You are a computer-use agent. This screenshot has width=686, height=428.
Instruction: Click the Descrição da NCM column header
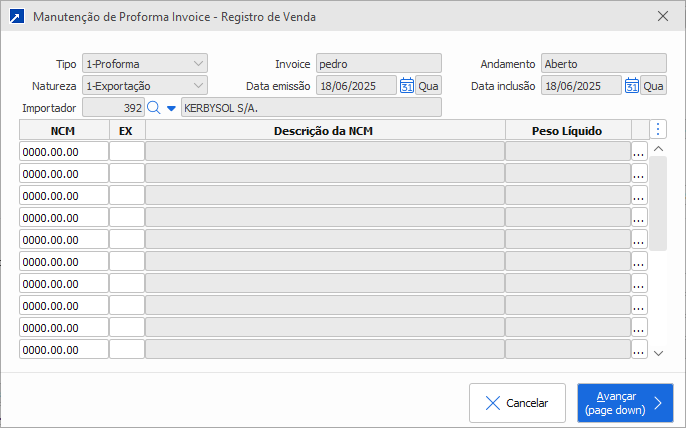pyautogui.click(x=325, y=130)
